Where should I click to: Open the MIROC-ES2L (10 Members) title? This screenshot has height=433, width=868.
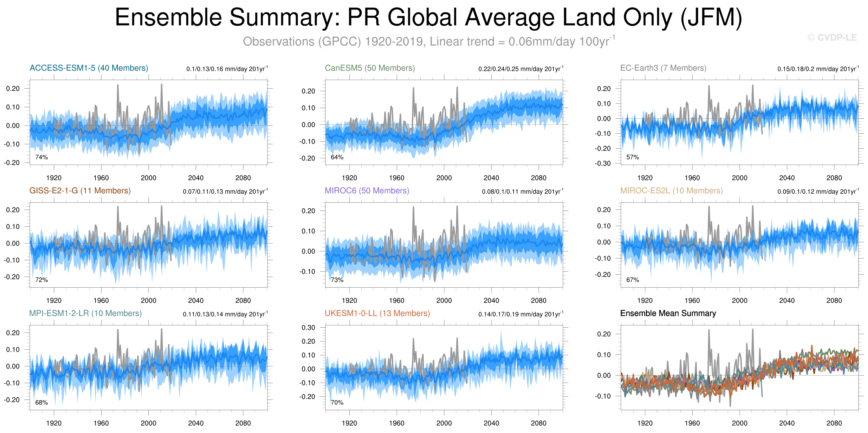[x=671, y=191]
